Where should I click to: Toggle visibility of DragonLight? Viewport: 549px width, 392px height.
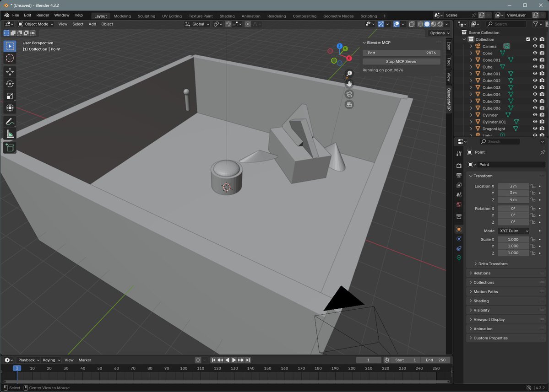[534, 129]
